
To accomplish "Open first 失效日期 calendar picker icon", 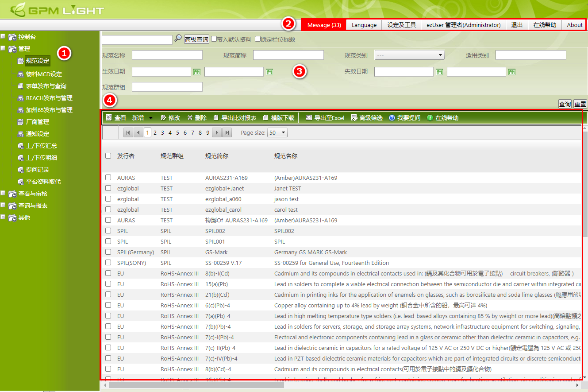I will click(439, 72).
